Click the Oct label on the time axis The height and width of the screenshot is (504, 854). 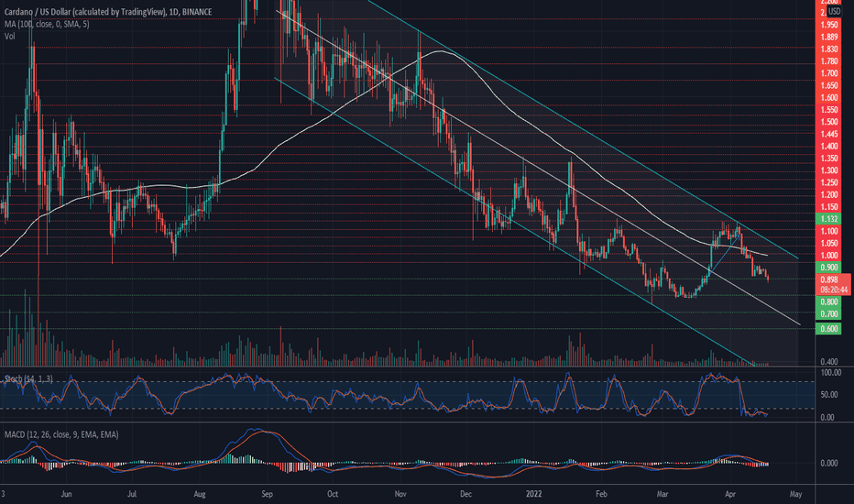click(333, 494)
